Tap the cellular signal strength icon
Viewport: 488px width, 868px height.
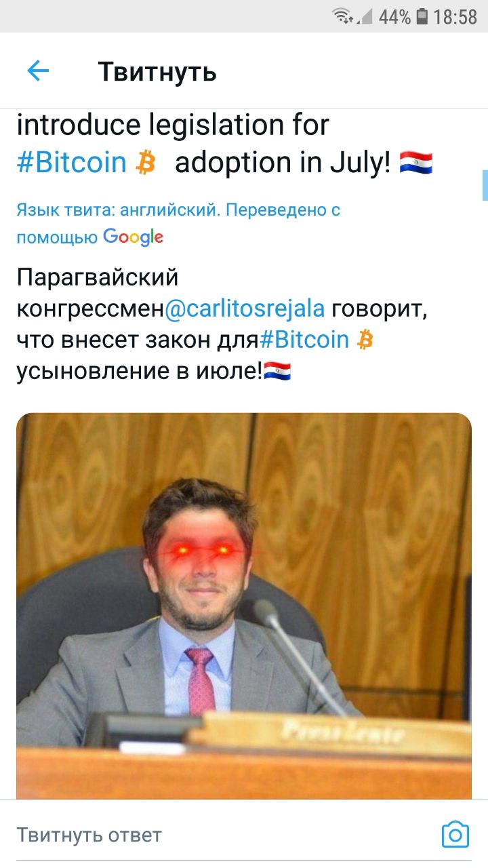(x=366, y=16)
